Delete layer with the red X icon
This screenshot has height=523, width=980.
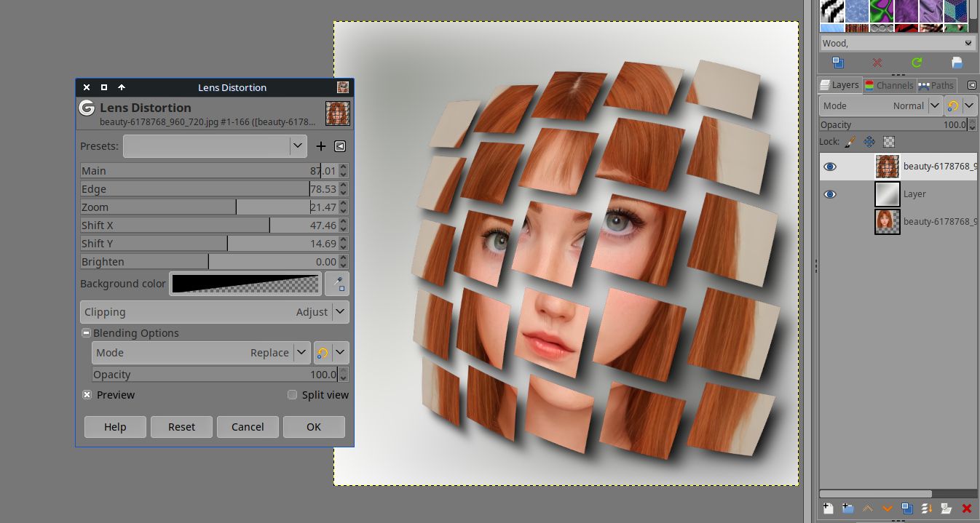pyautogui.click(x=967, y=508)
